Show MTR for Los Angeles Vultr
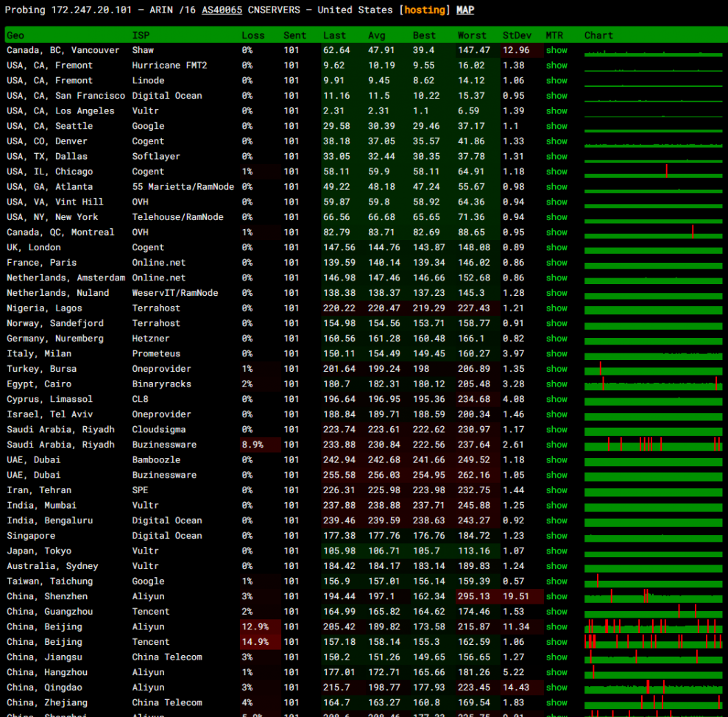728x717 pixels. coord(556,111)
